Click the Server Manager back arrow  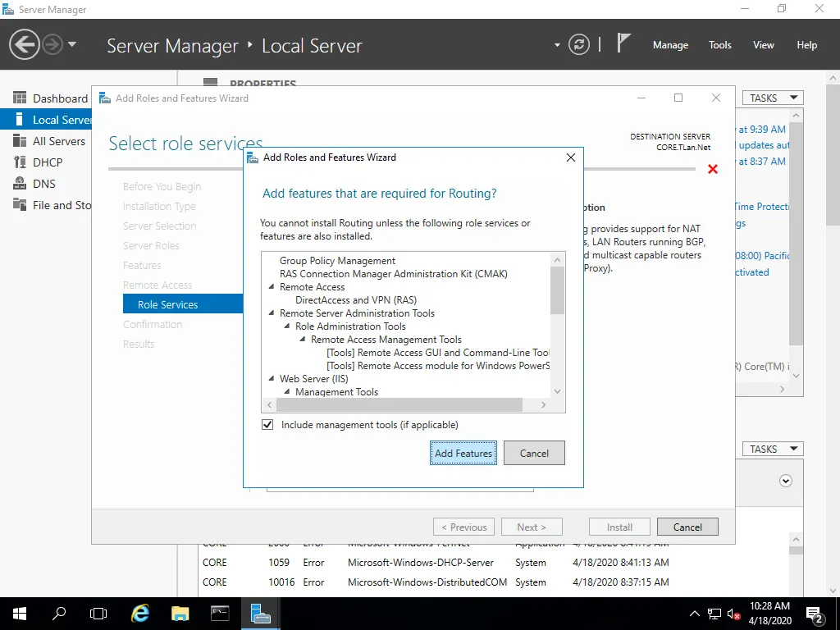[24, 44]
